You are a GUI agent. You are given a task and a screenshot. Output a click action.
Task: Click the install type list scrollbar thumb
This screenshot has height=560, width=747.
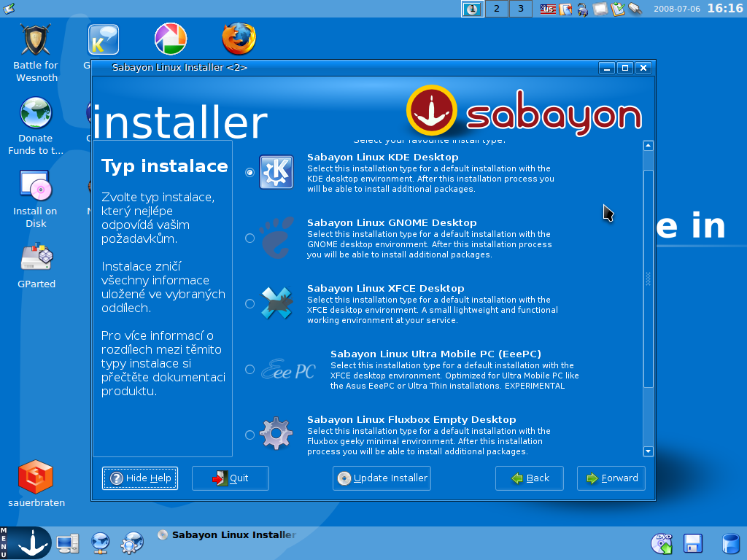648,279
